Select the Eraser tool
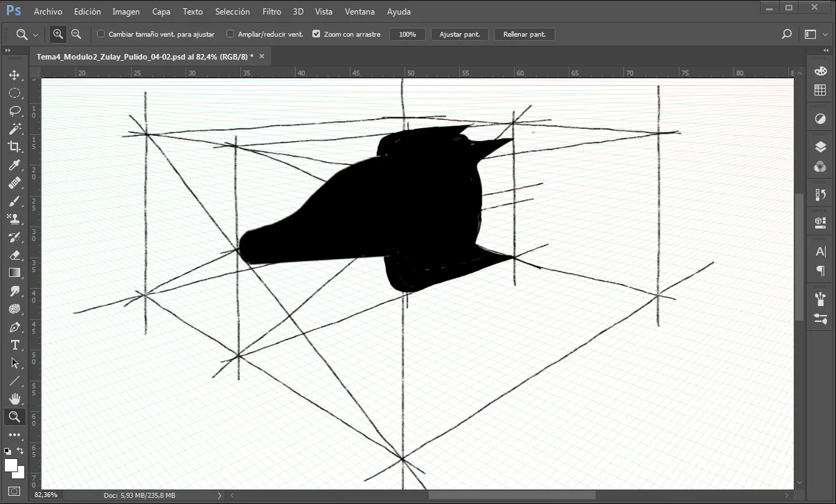Viewport: 836px width, 504px height. [15, 255]
